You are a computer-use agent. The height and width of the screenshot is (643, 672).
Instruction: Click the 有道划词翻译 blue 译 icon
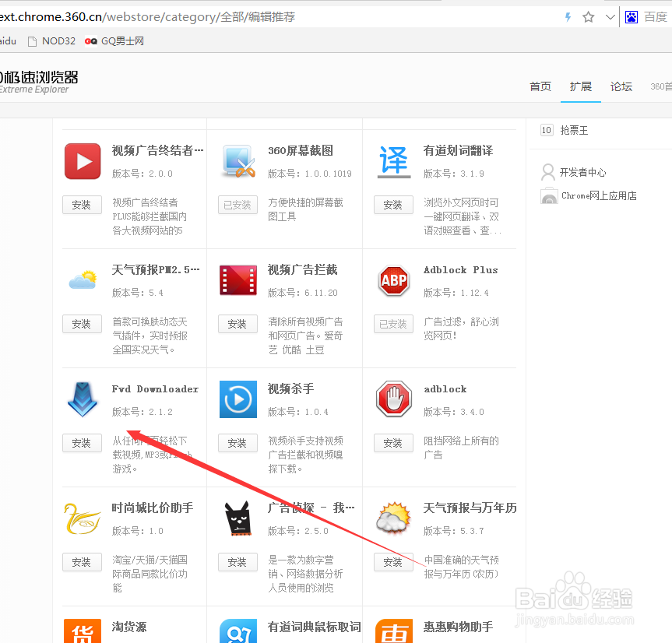coord(394,161)
